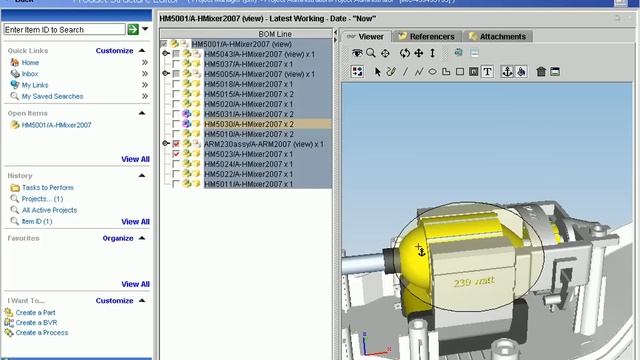Tick checkbox for HM5031/A-HMixer2007 x 2
Screen dimensions: 640x360
(176, 114)
